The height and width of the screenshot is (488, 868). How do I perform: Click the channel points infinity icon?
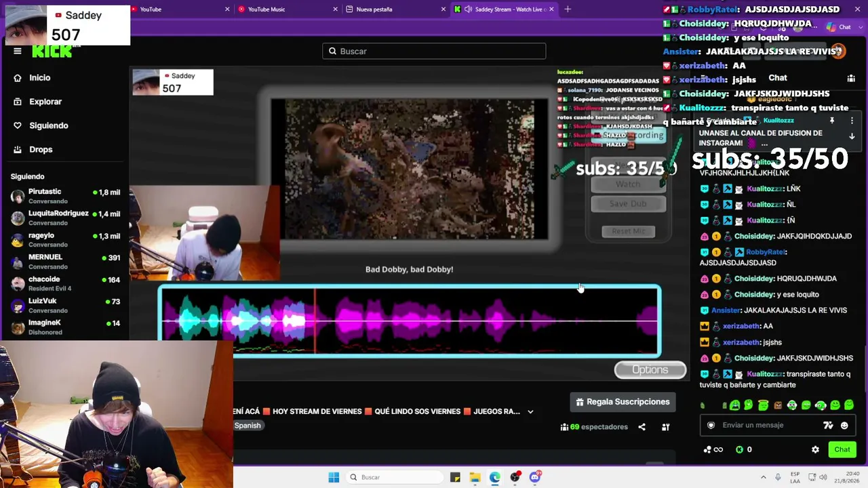pyautogui.click(x=713, y=449)
